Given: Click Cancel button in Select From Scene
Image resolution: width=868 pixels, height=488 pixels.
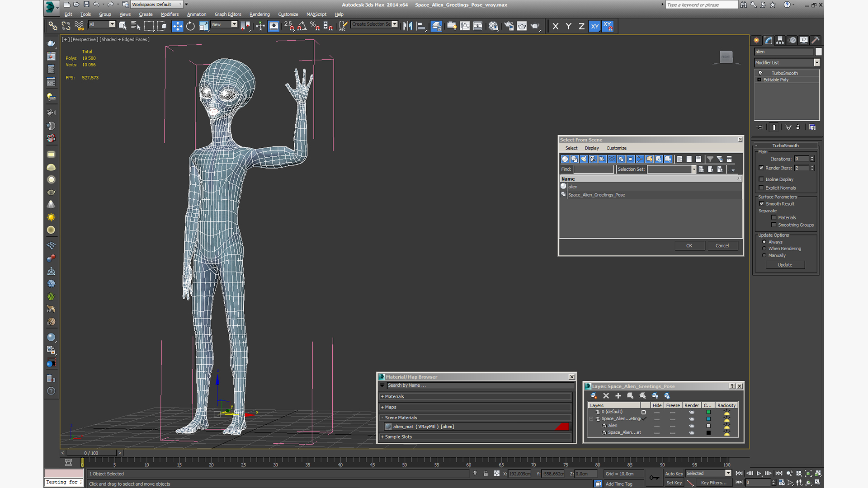Looking at the screenshot, I should point(722,245).
